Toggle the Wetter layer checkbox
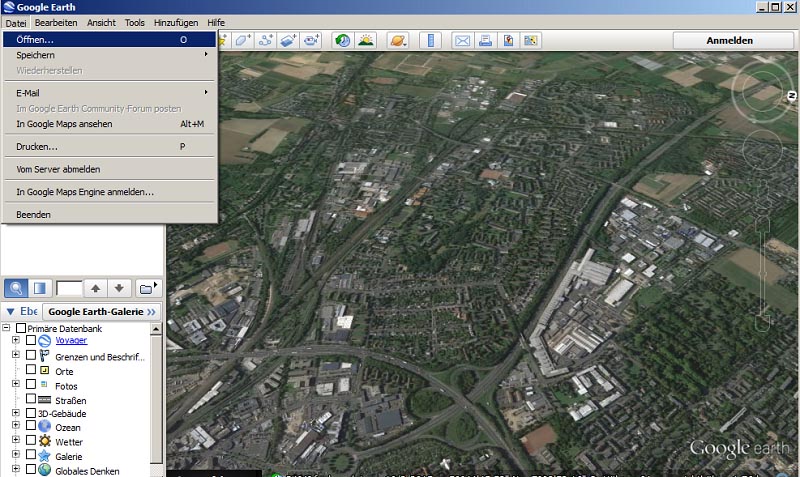Image resolution: width=800 pixels, height=477 pixels. point(31,441)
